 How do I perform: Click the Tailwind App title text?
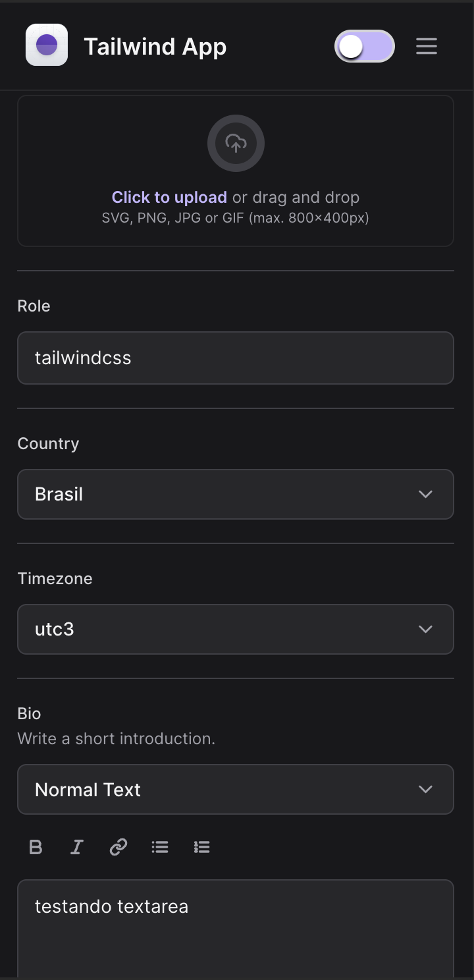[x=155, y=47]
